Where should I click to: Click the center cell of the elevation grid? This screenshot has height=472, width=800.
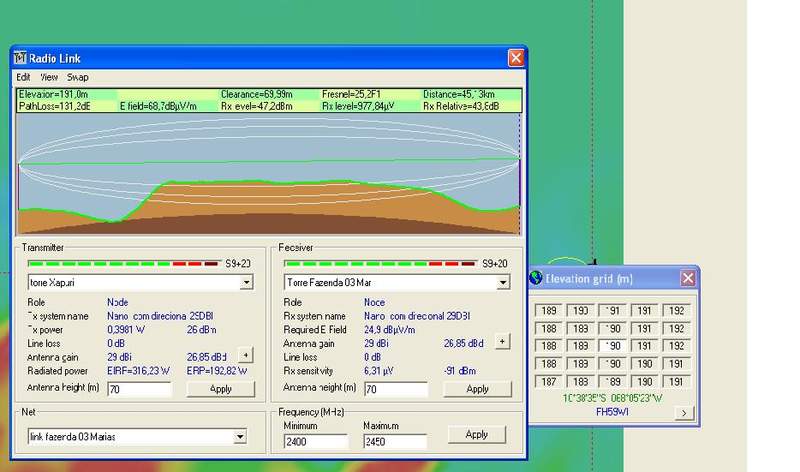(x=612, y=346)
